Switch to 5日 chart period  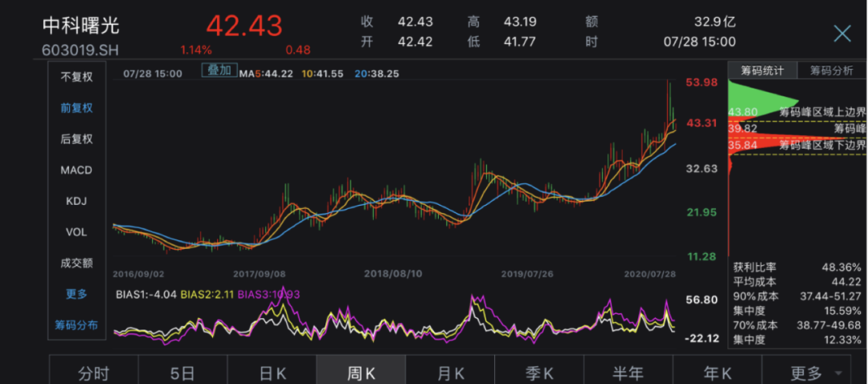[182, 373]
